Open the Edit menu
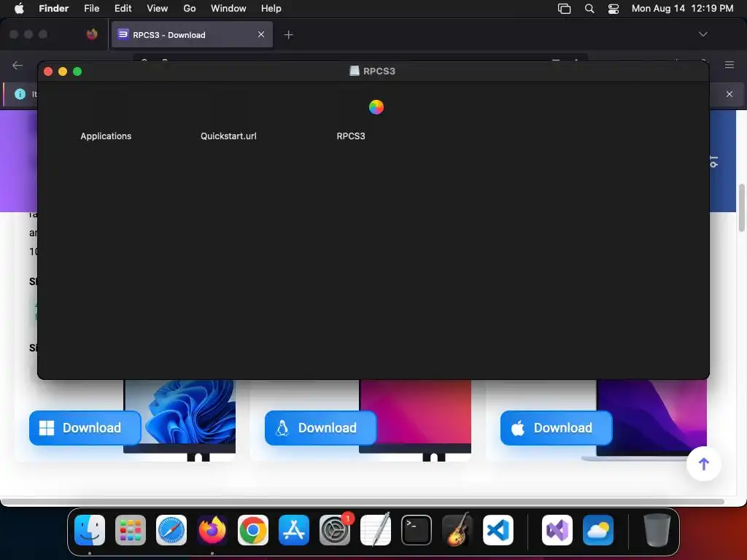The width and height of the screenshot is (747, 560). tap(123, 8)
